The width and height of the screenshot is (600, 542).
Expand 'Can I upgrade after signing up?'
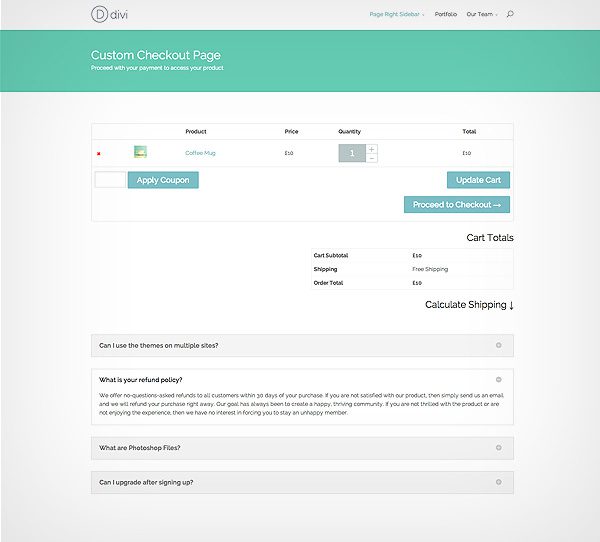pos(302,482)
